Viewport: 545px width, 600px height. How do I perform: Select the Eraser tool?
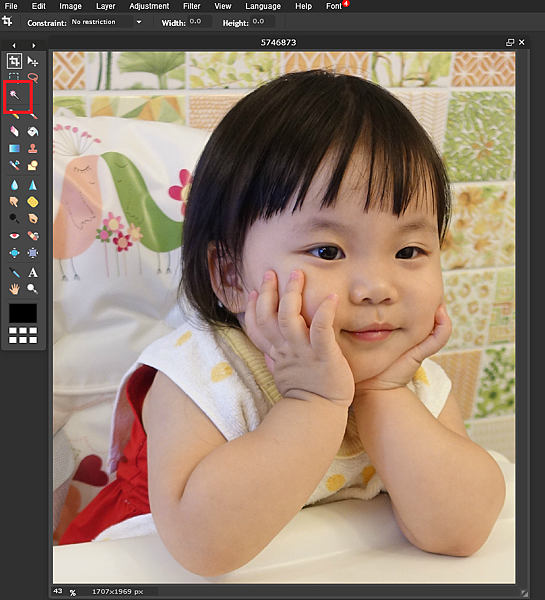pyautogui.click(x=15, y=132)
